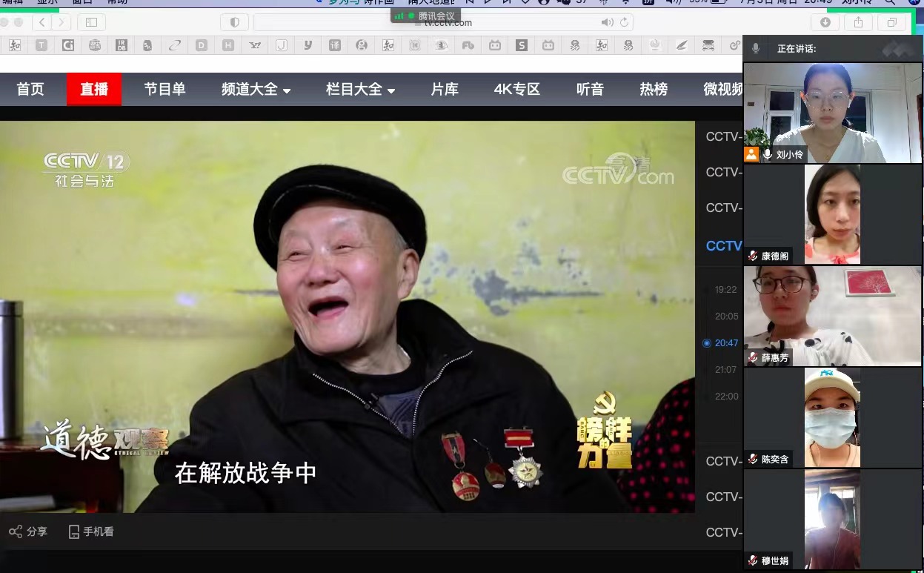Mute the tab via address bar speaker icon
This screenshot has height=573, width=924.
607,22
